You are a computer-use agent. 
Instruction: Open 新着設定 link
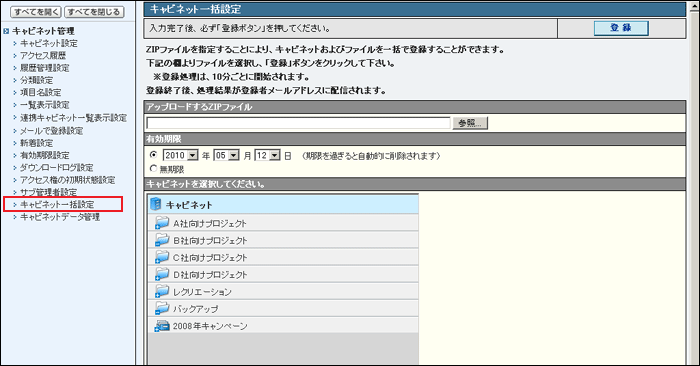click(37, 143)
